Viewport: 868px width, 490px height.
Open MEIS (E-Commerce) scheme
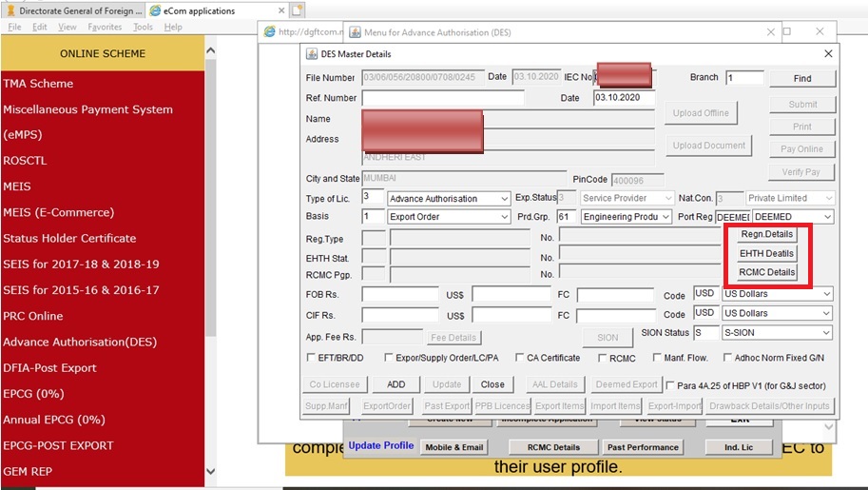coord(59,212)
